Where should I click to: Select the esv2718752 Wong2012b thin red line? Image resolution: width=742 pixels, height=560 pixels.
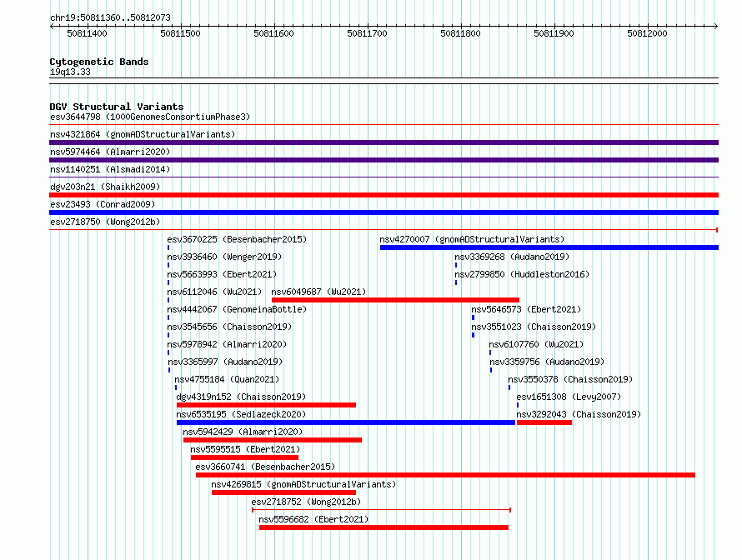381,510
